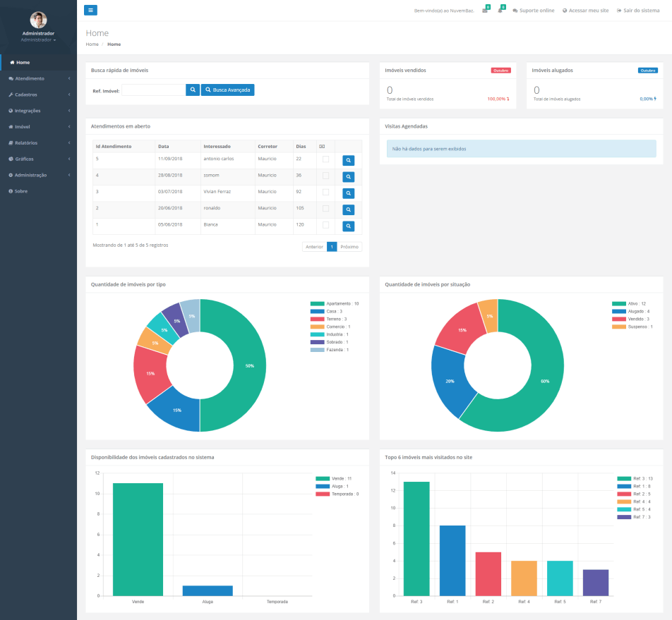
Task: Open the notifications bell icon
Action: (x=500, y=11)
